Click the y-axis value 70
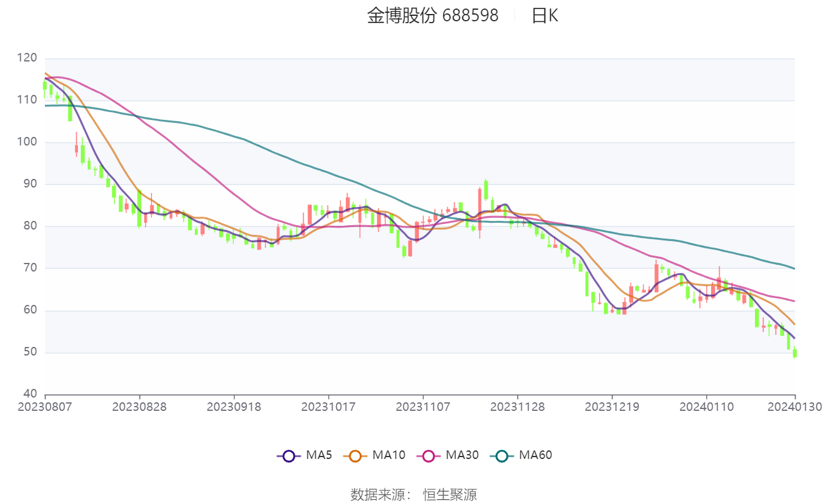828x504 pixels. click(30, 268)
